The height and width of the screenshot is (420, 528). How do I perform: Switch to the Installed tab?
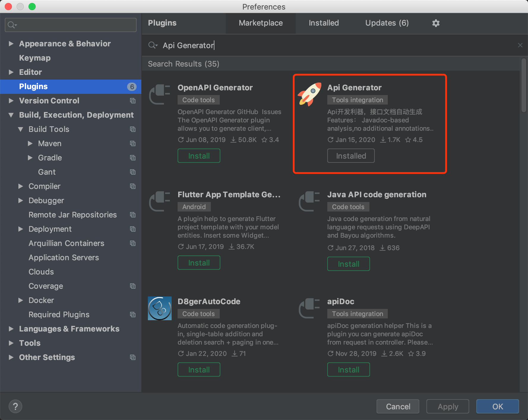[324, 23]
